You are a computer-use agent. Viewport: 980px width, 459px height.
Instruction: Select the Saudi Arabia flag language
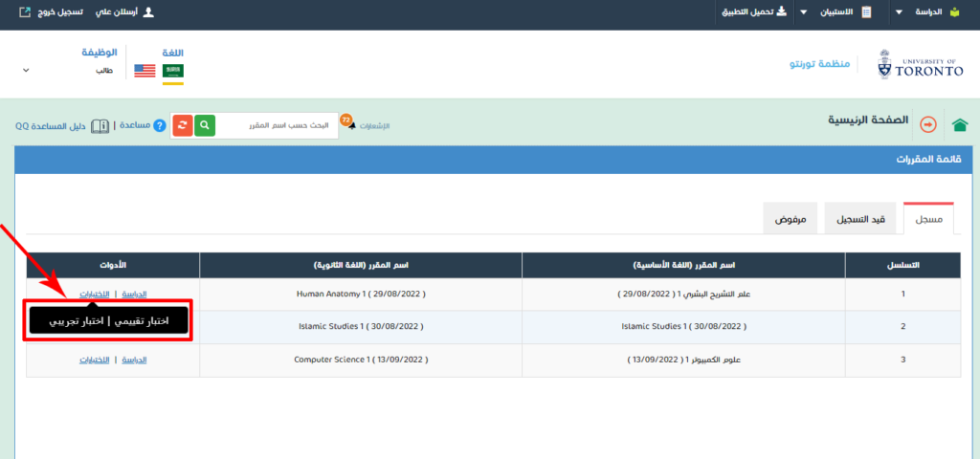coord(173,71)
